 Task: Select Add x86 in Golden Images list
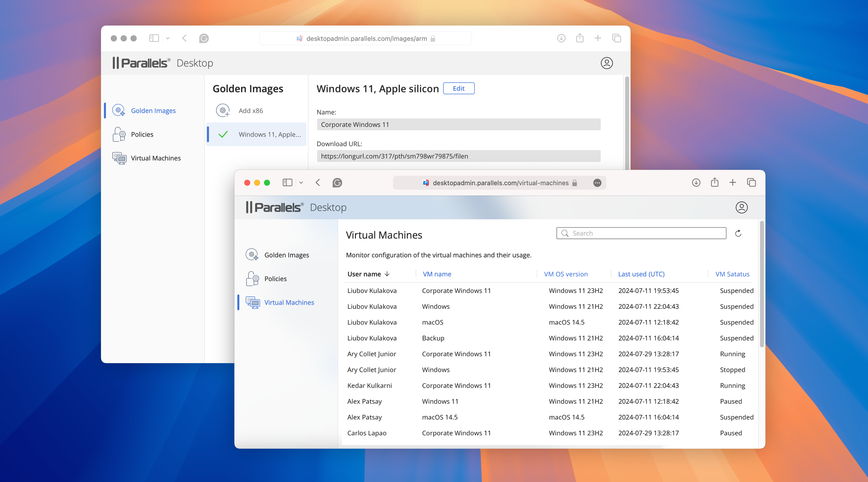[256, 111]
